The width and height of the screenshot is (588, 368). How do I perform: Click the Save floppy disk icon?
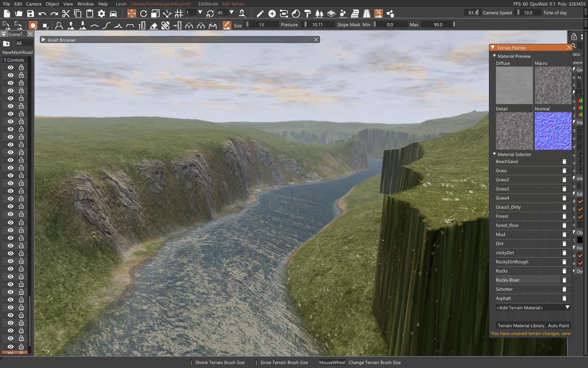pyautogui.click(x=30, y=14)
